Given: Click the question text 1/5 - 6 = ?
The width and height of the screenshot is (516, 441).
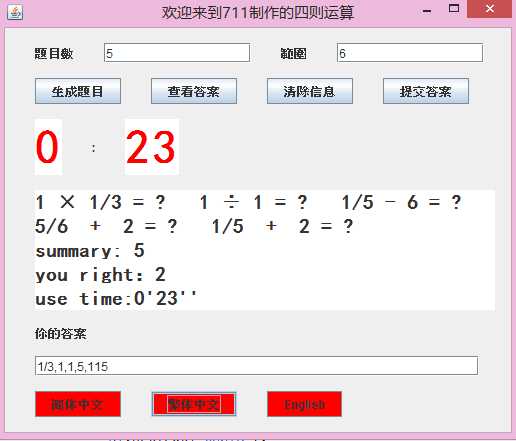Looking at the screenshot, I should tap(402, 202).
